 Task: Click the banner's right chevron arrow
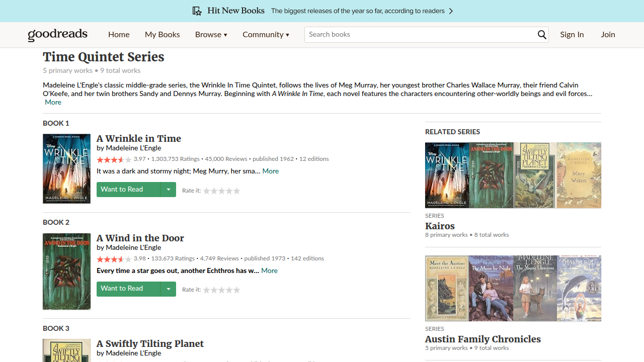[x=451, y=11]
